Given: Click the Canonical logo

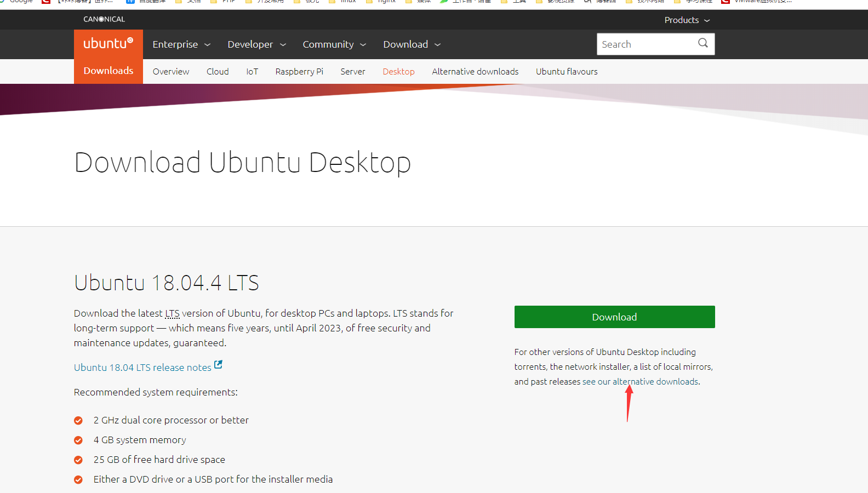Looking at the screenshot, I should tap(104, 19).
